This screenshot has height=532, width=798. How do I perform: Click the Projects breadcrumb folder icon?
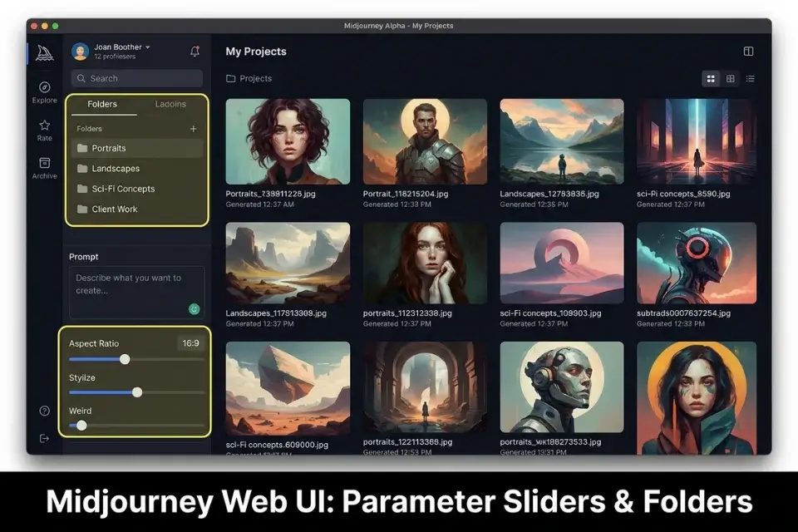point(230,78)
